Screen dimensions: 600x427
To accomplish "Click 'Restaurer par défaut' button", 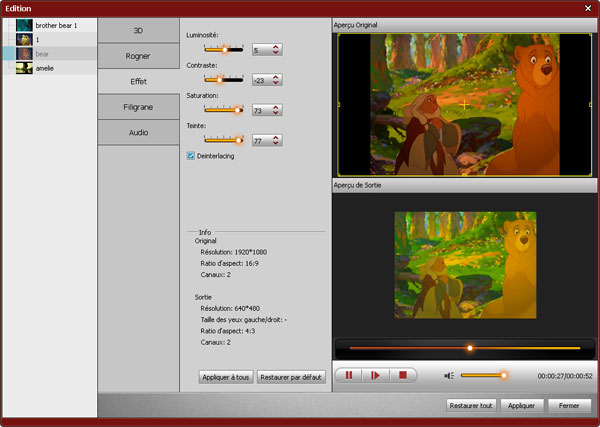I will (291, 377).
